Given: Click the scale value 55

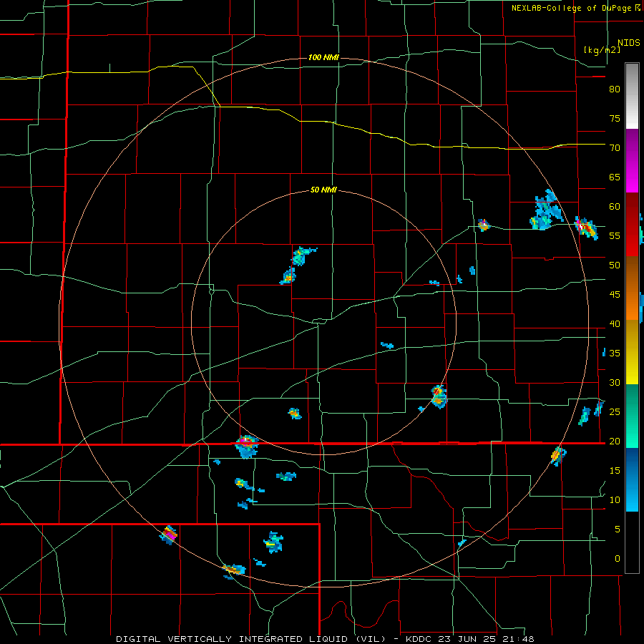Looking at the screenshot, I should point(615,235).
